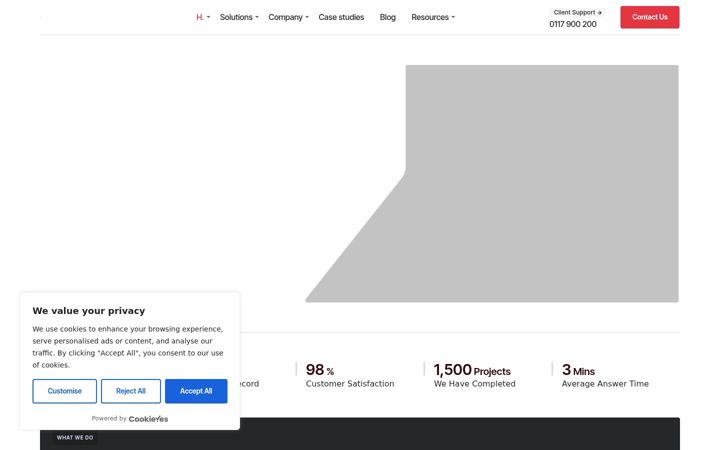This screenshot has height=450, width=720.
Task: Accept All cookies in the privacy banner
Action: point(196,391)
